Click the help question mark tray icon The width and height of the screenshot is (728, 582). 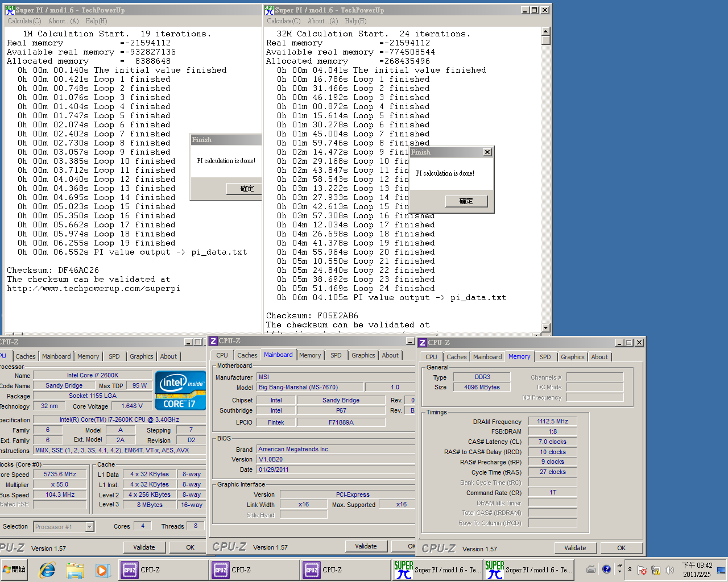606,569
